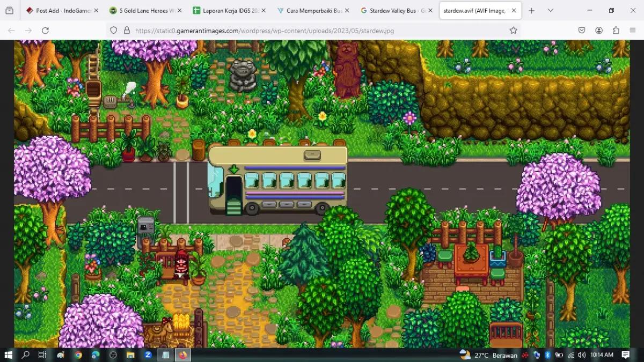
Task: Switch to Laporan Kerja IDGS tab
Action: 229,10
